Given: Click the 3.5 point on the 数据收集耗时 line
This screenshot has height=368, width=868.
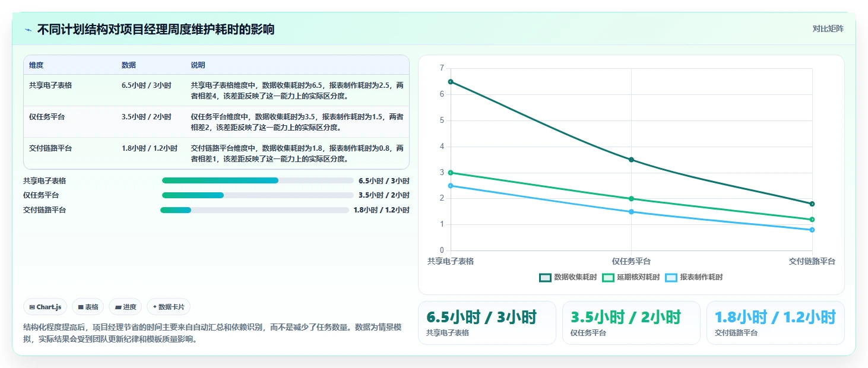Looking at the screenshot, I should (x=631, y=160).
